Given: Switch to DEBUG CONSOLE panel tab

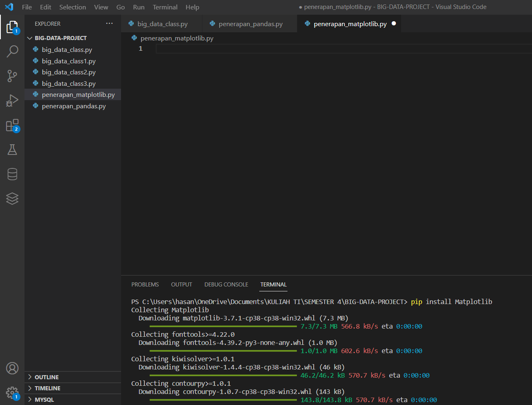Looking at the screenshot, I should point(226,284).
